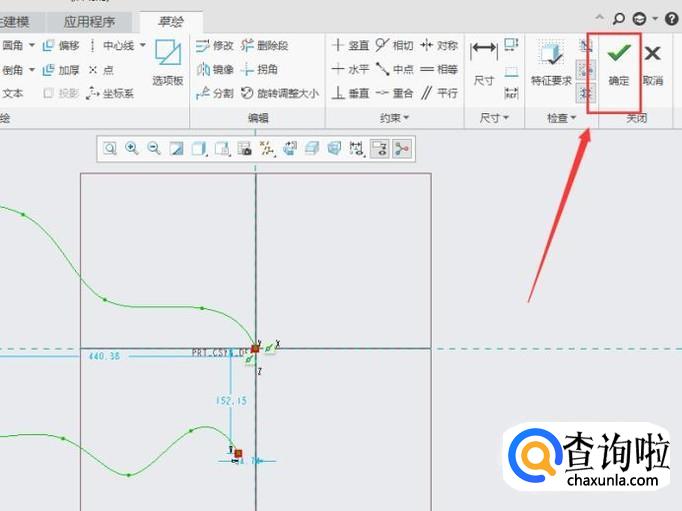Apply the 相等 equal constraint
The height and width of the screenshot is (511, 682).
click(x=439, y=69)
